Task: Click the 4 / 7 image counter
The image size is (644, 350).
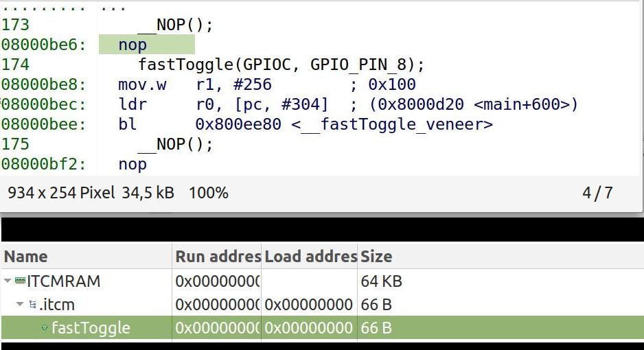Action: (597, 192)
